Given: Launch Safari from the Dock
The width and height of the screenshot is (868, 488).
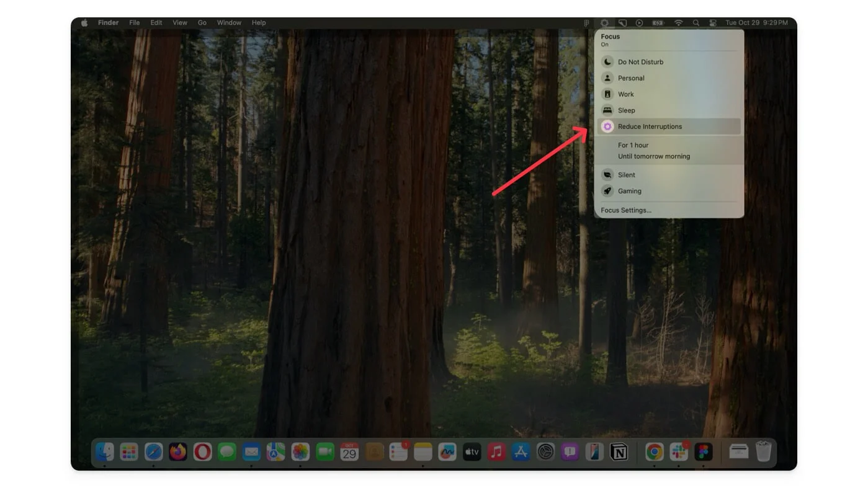Looking at the screenshot, I should (153, 452).
